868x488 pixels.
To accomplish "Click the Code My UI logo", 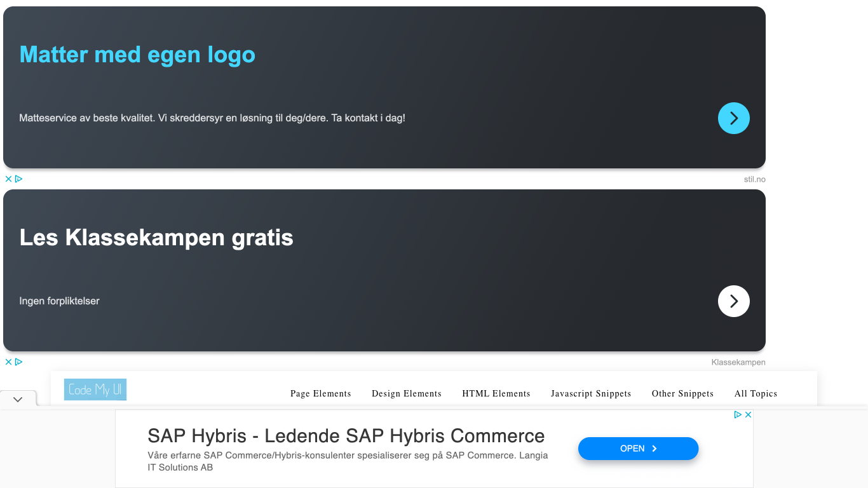I will pyautogui.click(x=95, y=390).
